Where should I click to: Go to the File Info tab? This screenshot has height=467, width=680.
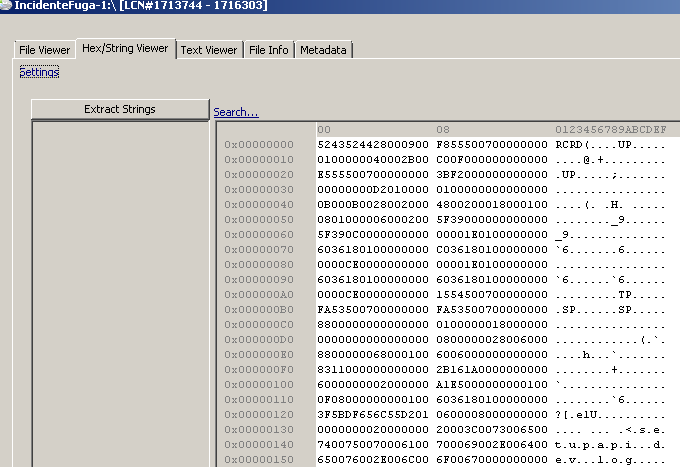pyautogui.click(x=268, y=50)
